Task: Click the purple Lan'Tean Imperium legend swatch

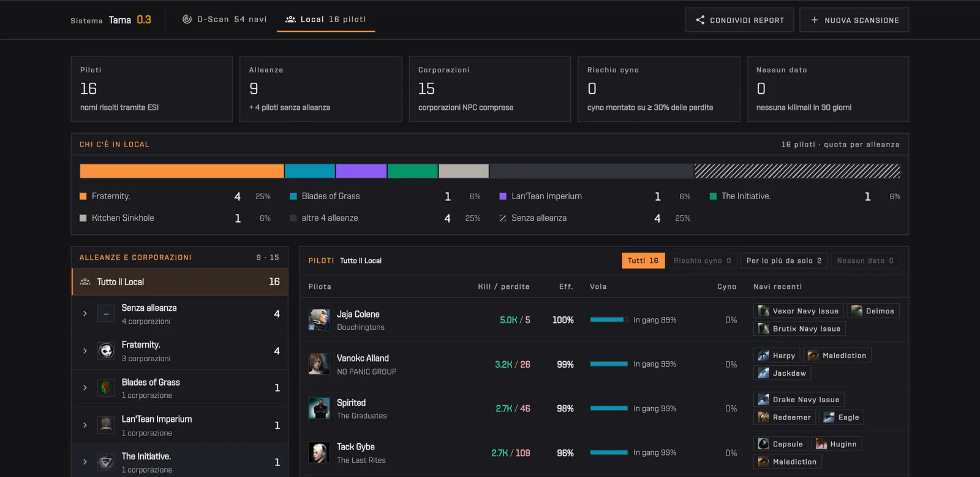Action: coord(503,196)
